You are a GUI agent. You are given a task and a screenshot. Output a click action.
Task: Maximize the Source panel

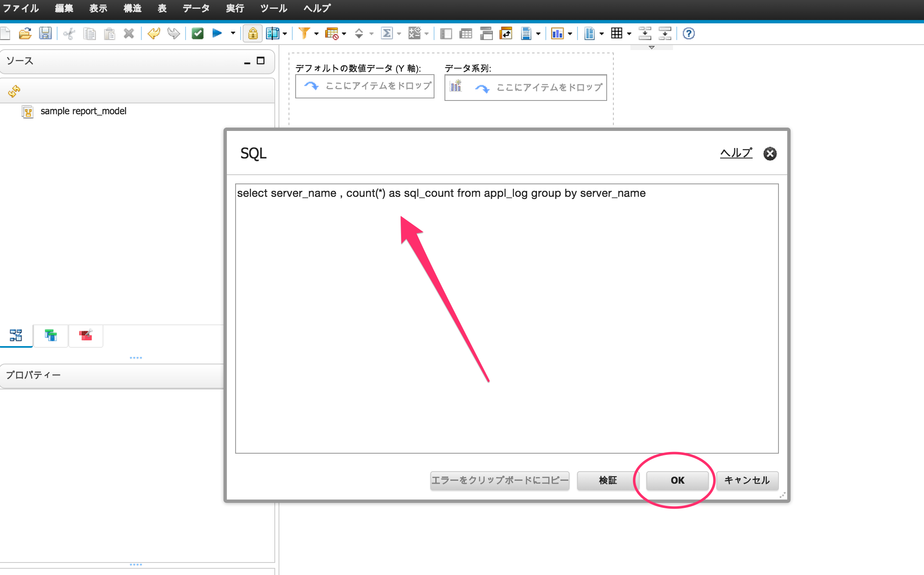261,61
